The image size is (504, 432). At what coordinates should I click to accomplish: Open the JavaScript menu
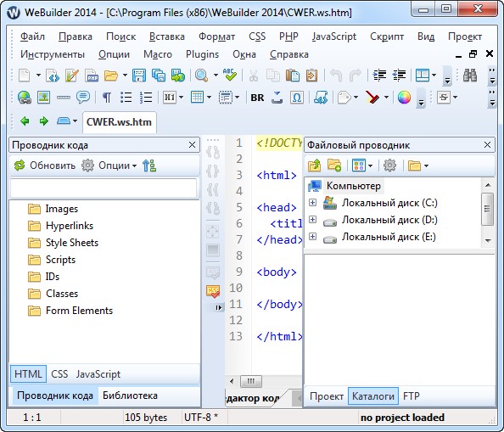click(334, 36)
